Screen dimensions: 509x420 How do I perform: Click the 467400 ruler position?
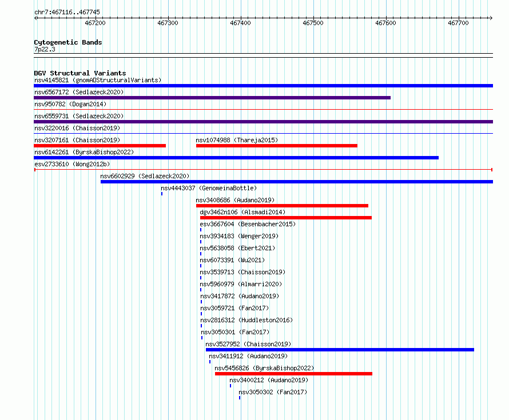tap(240, 23)
